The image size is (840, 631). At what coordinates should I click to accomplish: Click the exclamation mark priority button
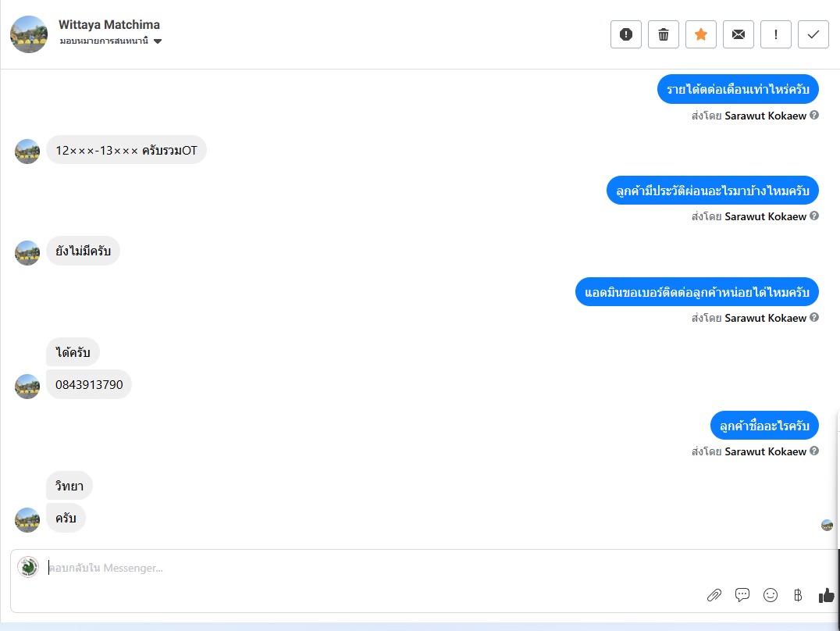[x=776, y=34]
